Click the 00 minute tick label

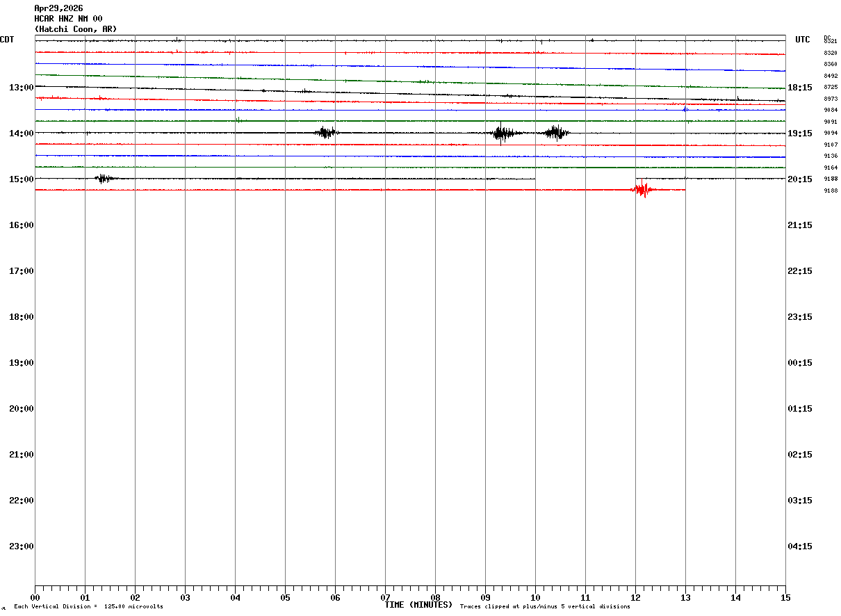[35, 597]
